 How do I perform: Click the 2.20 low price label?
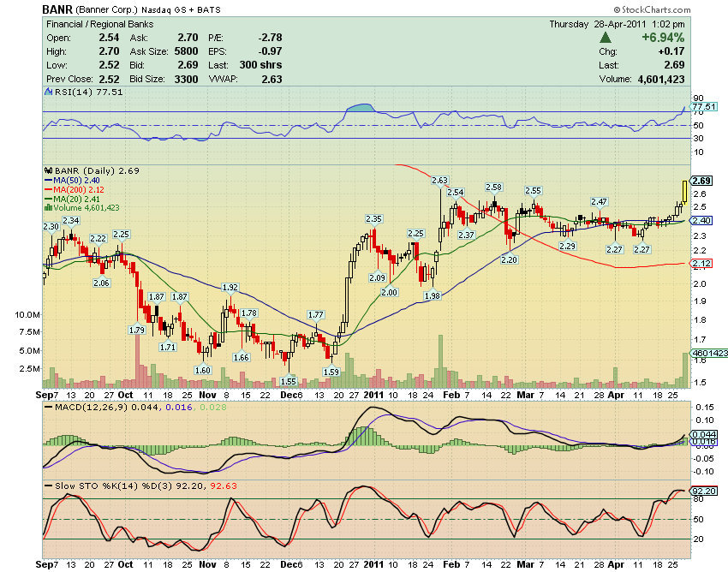point(510,259)
